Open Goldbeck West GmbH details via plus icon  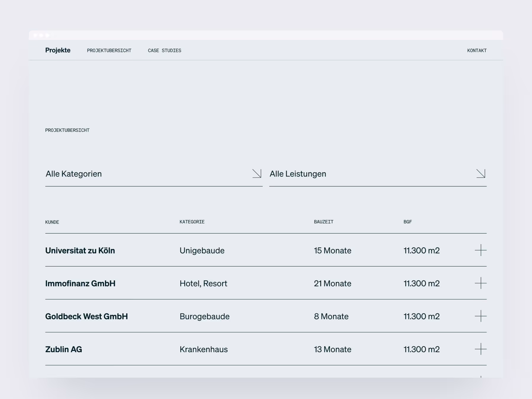point(480,316)
